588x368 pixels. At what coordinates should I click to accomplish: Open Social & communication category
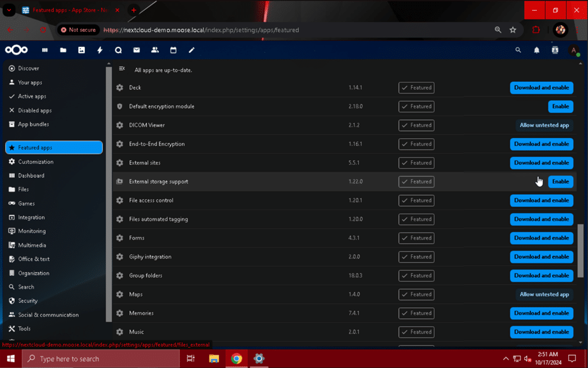coord(54,314)
